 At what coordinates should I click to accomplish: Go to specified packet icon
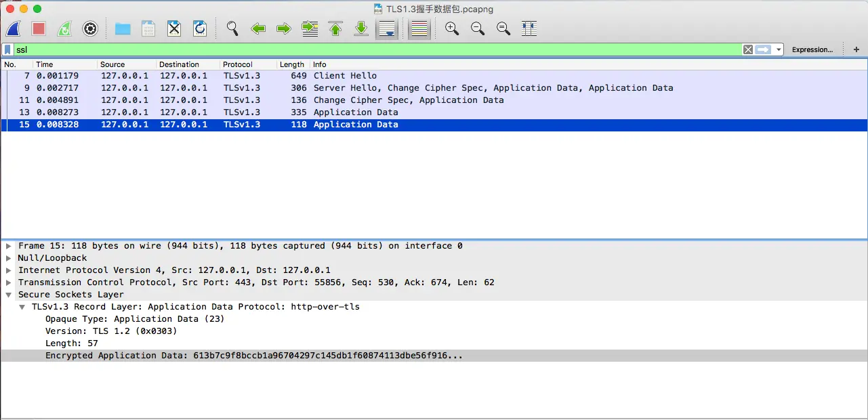(310, 28)
